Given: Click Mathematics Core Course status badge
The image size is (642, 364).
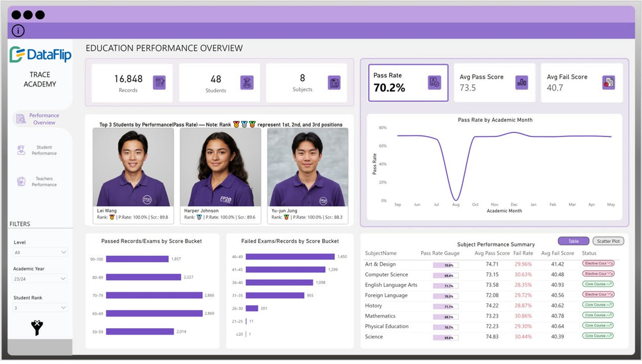Looking at the screenshot, I should (598, 315).
